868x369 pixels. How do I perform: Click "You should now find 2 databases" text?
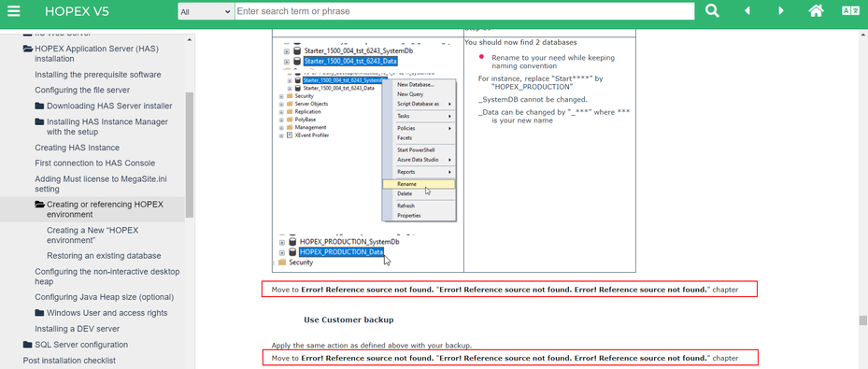pos(520,42)
